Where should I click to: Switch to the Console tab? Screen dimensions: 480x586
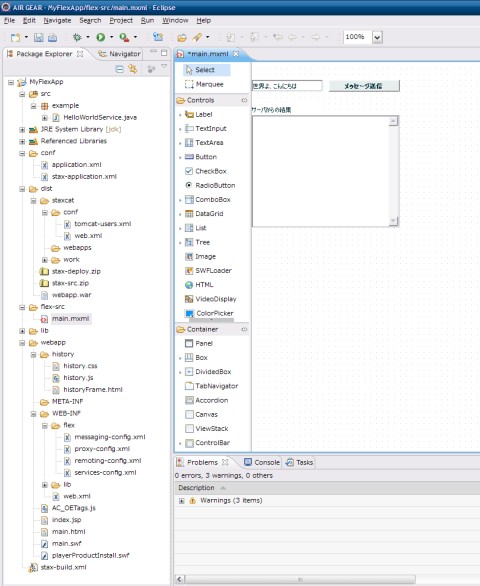(x=262, y=463)
